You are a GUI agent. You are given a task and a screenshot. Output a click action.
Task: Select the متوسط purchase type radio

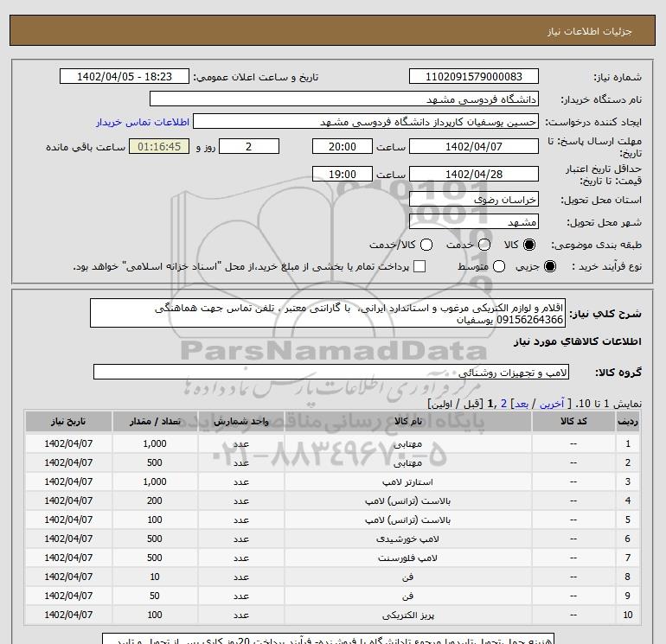tap(499, 266)
